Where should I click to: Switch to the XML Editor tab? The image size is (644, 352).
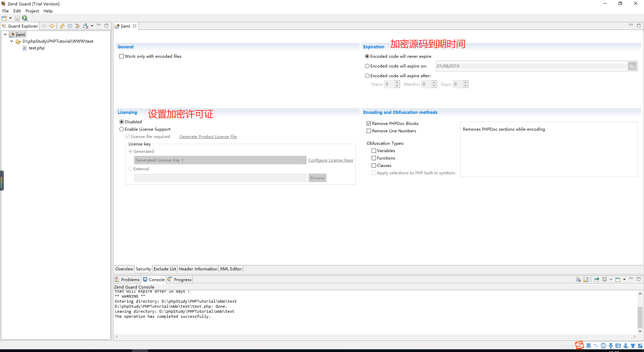(x=231, y=269)
